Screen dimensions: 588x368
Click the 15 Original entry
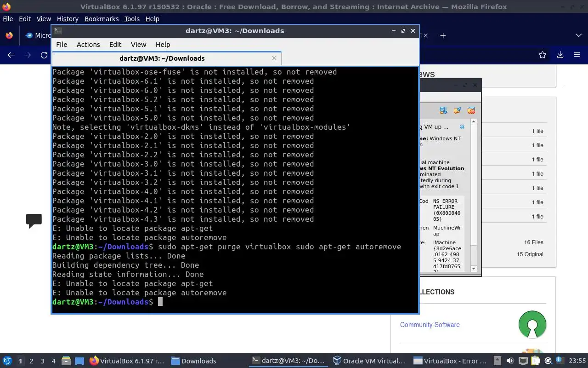[x=530, y=254]
